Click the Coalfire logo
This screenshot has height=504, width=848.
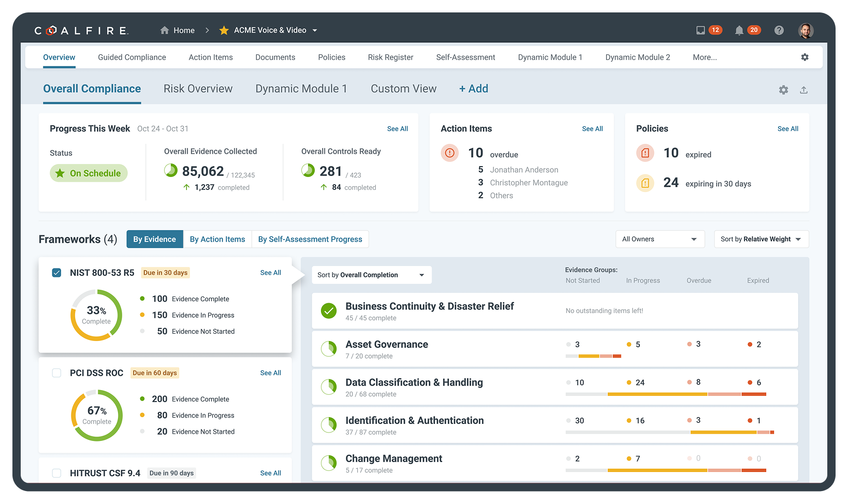point(81,31)
